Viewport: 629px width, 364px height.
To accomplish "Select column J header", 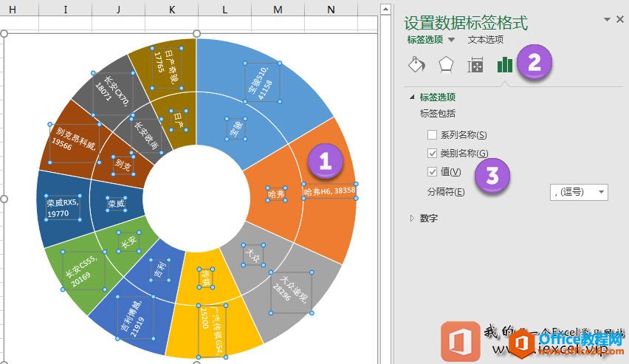I will [118, 10].
